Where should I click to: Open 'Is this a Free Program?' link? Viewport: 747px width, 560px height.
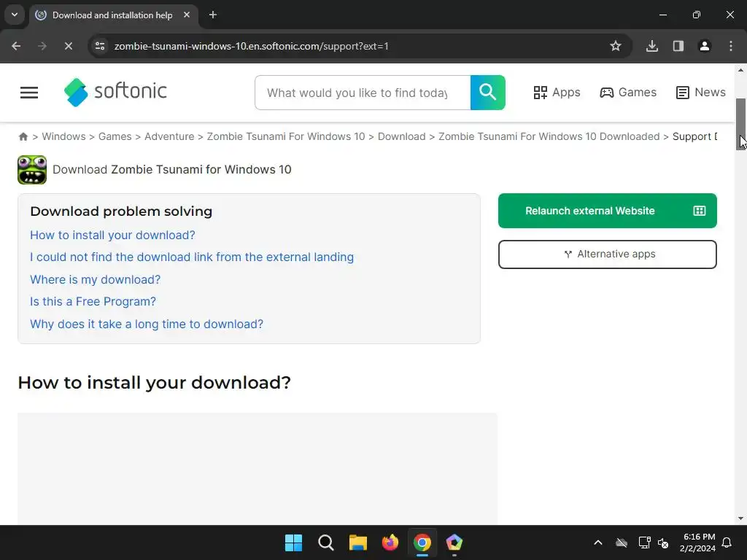coord(93,301)
